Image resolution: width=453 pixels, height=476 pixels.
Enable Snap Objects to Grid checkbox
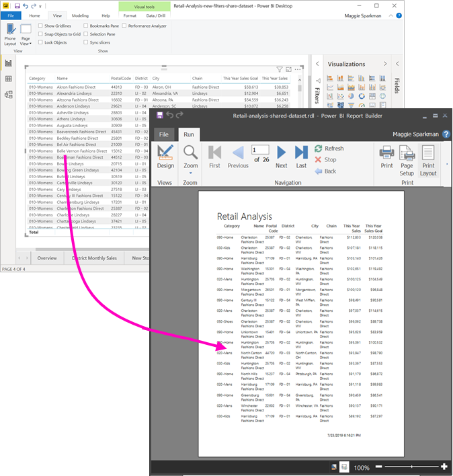point(40,34)
